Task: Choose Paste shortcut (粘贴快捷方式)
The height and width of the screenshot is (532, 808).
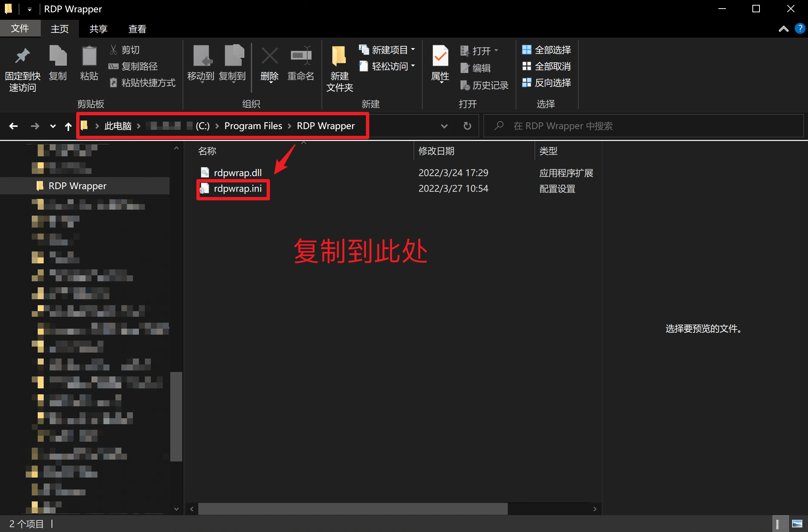Action: [142, 83]
